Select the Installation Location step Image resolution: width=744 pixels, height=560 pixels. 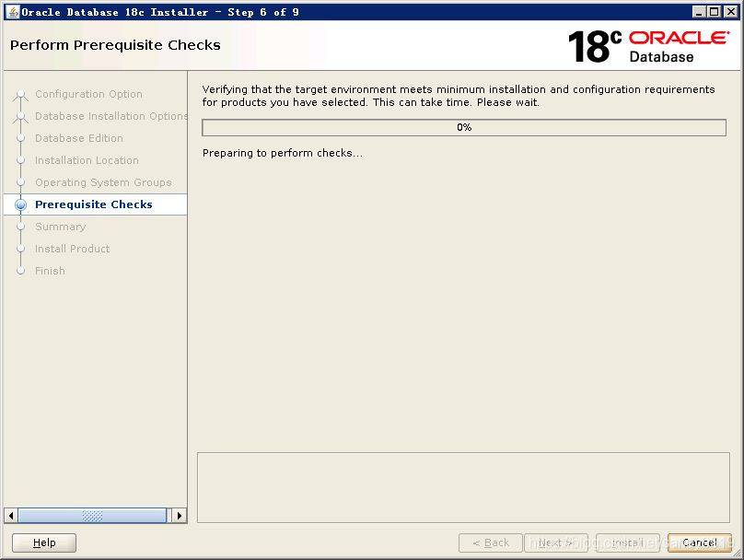pyautogui.click(x=87, y=160)
